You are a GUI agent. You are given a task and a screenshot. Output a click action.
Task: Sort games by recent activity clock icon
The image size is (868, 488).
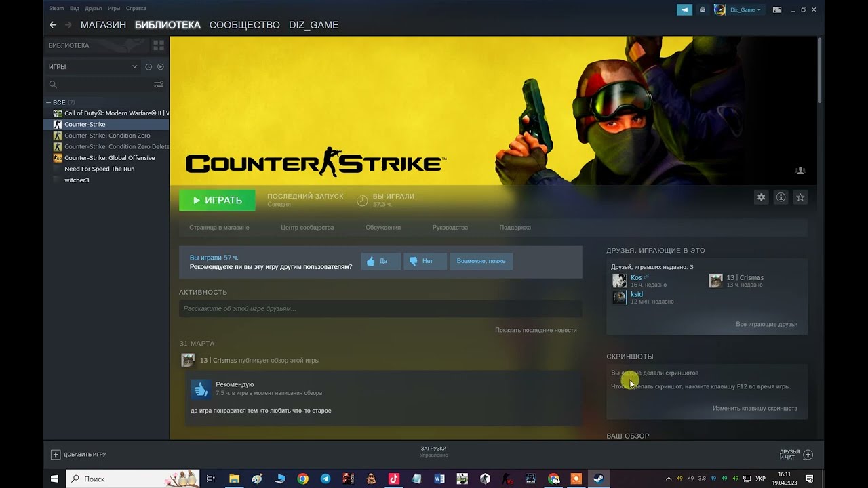tap(149, 66)
